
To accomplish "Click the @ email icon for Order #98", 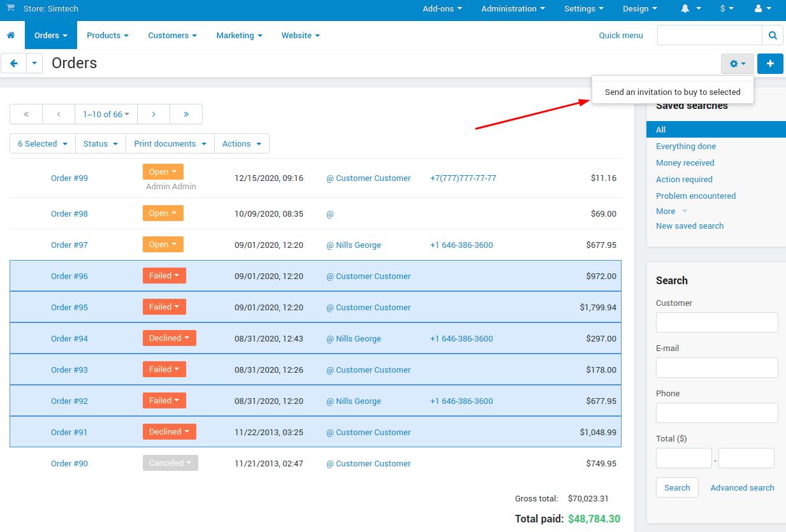I will click(330, 214).
